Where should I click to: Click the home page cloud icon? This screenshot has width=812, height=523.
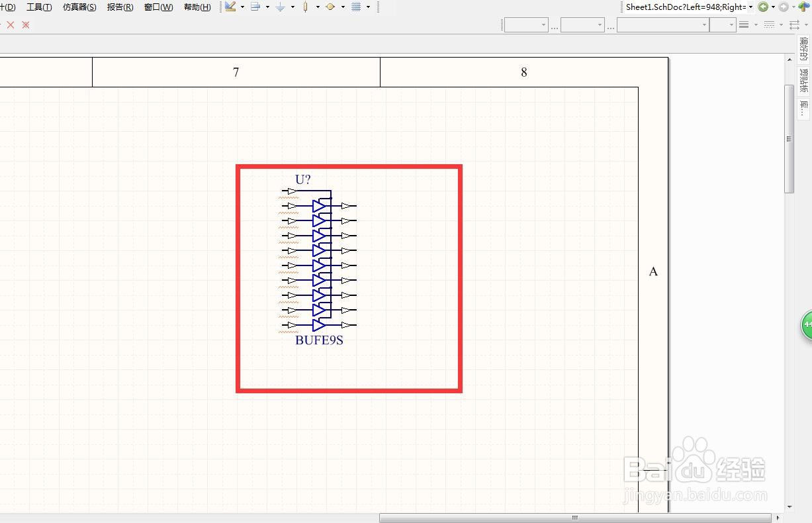tap(805, 7)
